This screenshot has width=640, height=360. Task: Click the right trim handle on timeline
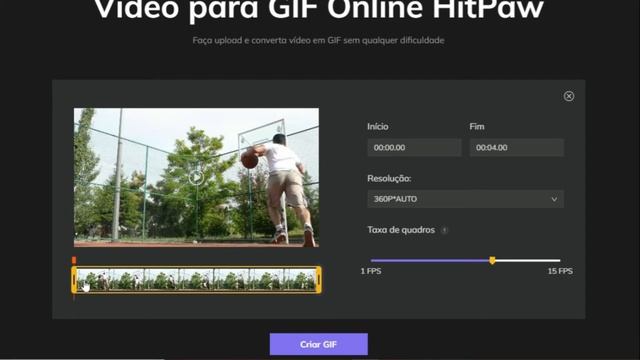[318, 280]
